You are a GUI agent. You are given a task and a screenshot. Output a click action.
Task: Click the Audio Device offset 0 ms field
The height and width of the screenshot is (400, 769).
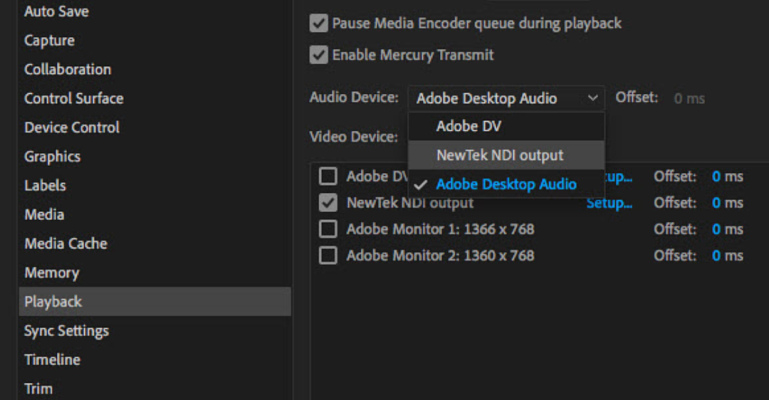click(x=689, y=99)
